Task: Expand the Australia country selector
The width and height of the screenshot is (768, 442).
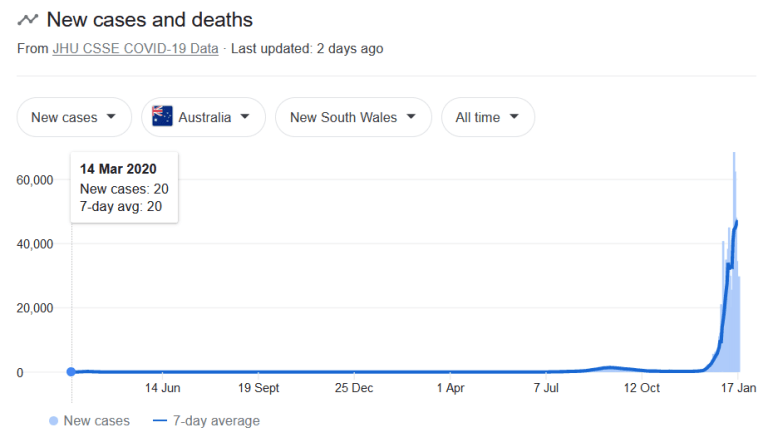Action: point(203,117)
